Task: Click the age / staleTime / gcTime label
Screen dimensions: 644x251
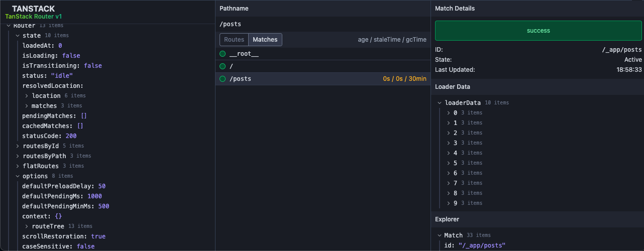Action: coord(392,40)
